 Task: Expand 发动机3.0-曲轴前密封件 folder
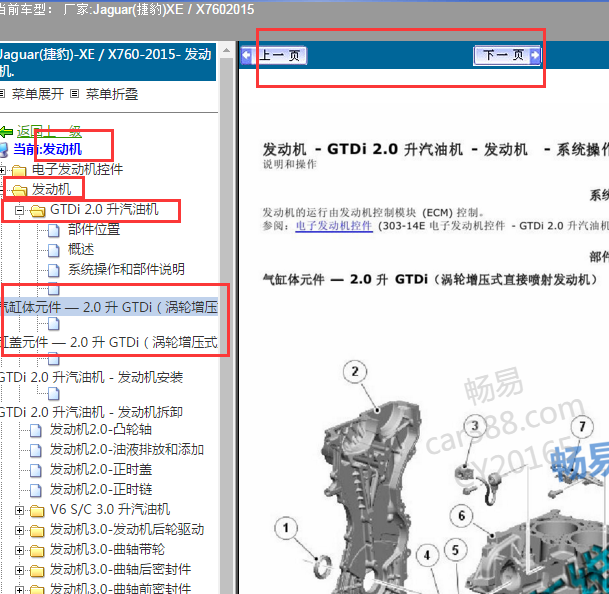(19, 590)
